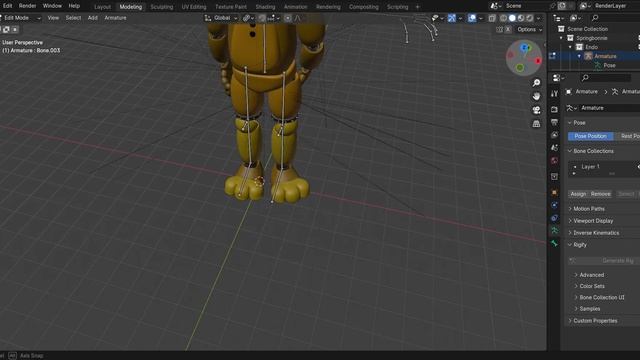Switch to the Shading workspace tab
The width and height of the screenshot is (640, 360).
[x=265, y=7]
